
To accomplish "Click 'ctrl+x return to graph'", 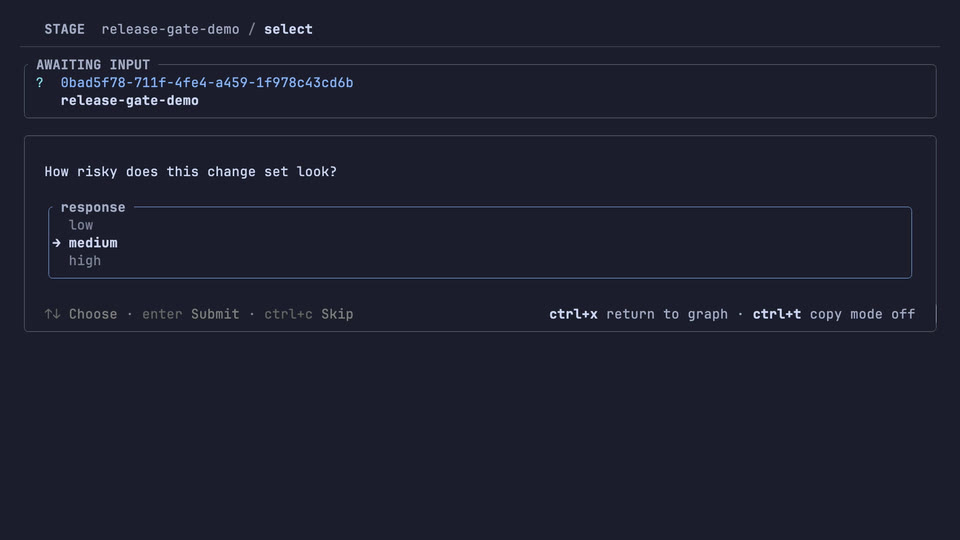I will [639, 314].
